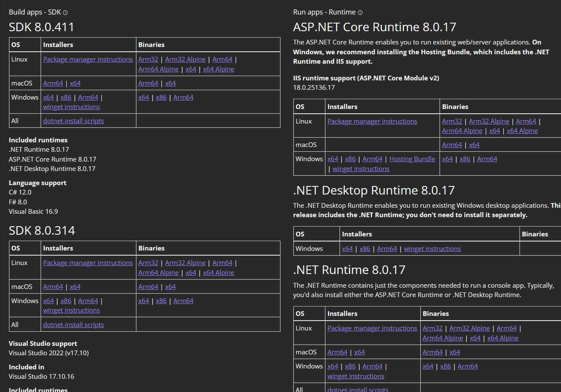Image resolution: width=561 pixels, height=392 pixels.
Task: Download .NET Runtime Linux Arm64 binary
Action: (x=507, y=328)
